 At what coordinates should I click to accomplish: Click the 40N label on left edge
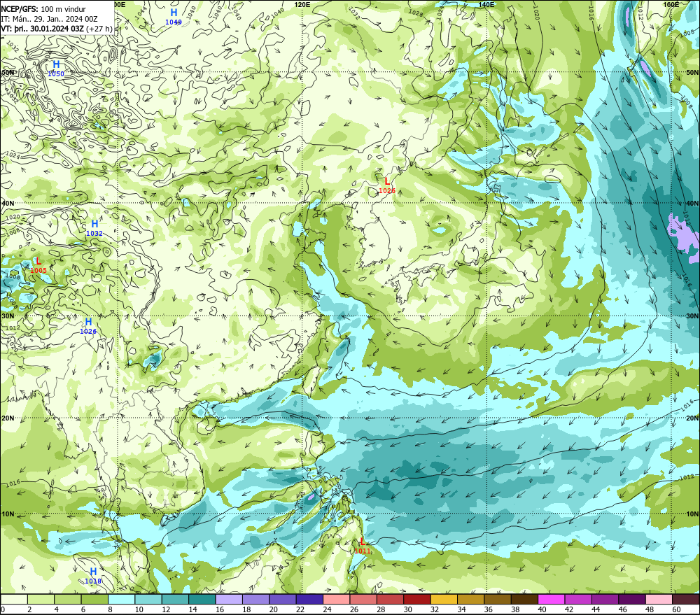8,203
